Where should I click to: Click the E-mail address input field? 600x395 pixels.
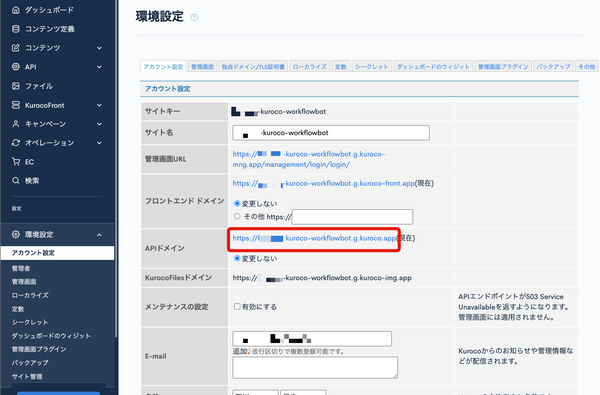pyautogui.click(x=312, y=339)
